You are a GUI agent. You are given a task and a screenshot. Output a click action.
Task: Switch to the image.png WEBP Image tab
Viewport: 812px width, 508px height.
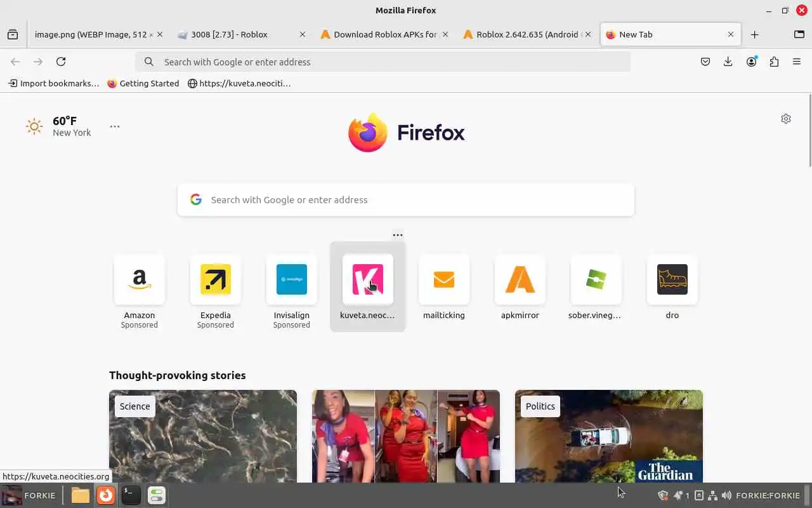coord(91,35)
